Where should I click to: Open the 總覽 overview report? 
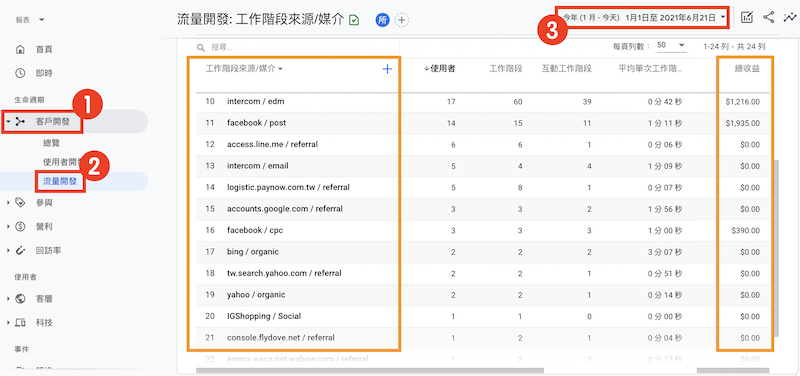click(x=51, y=144)
